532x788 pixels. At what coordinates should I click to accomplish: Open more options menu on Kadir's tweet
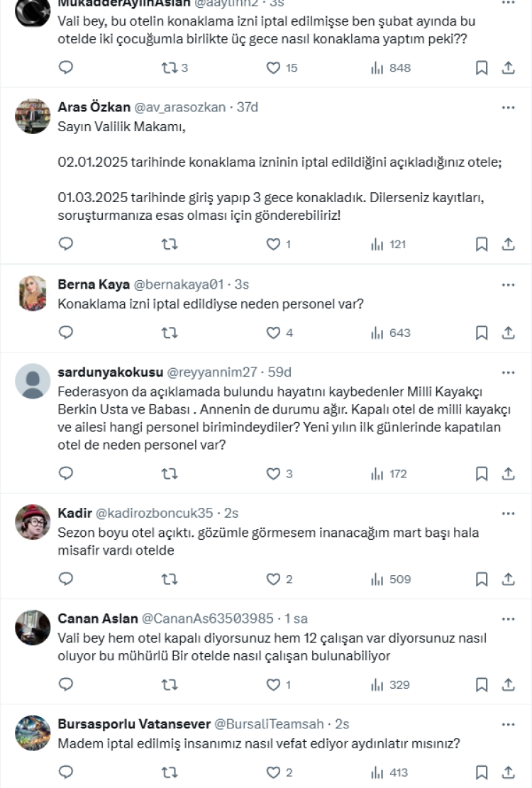point(508,513)
